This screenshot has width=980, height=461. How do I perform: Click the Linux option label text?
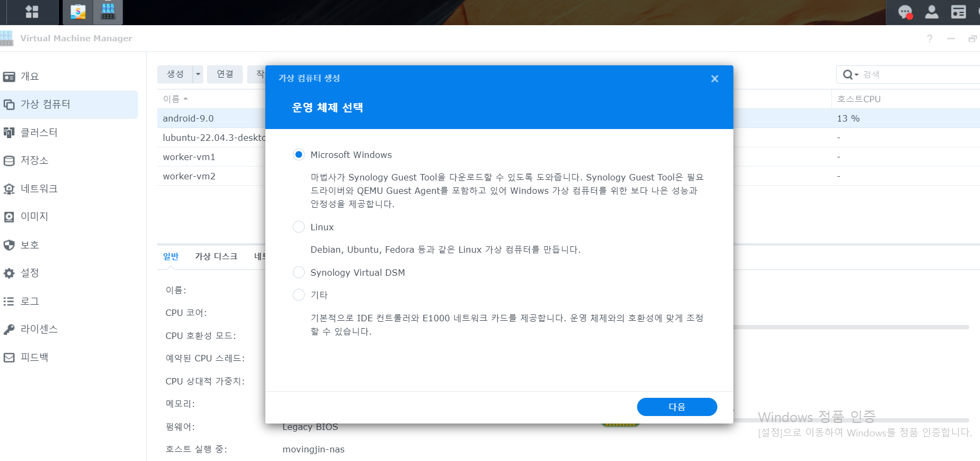point(322,227)
